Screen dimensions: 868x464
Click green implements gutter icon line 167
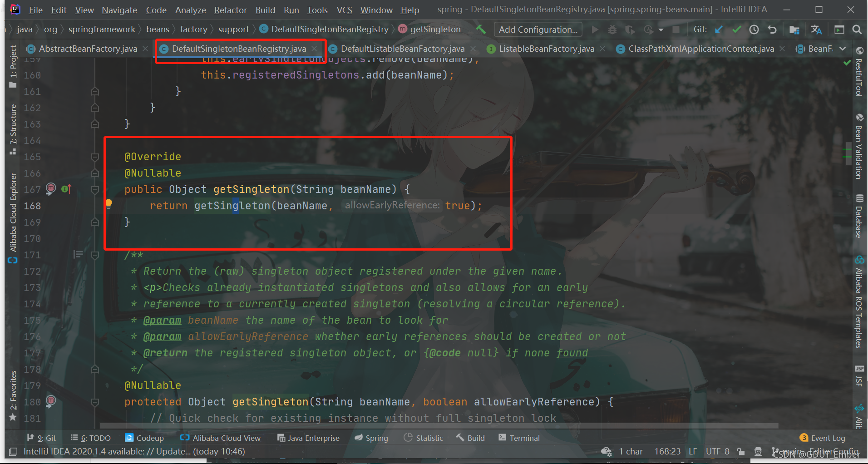66,189
